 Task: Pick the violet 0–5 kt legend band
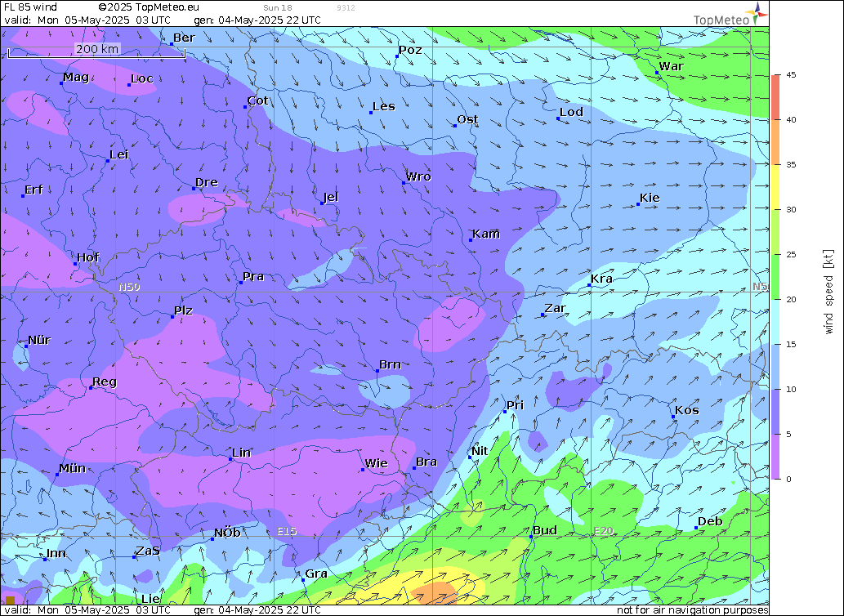coord(775,456)
